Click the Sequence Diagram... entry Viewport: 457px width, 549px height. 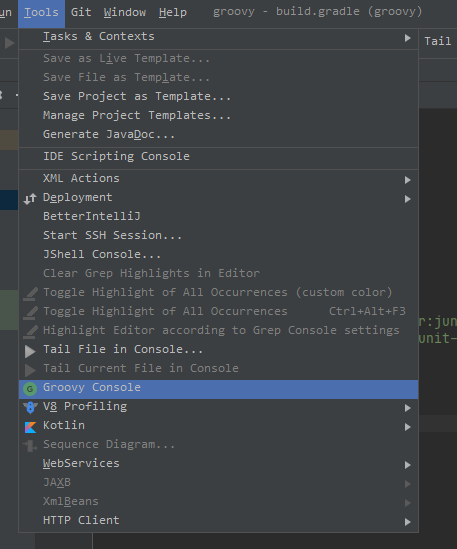tap(219, 445)
